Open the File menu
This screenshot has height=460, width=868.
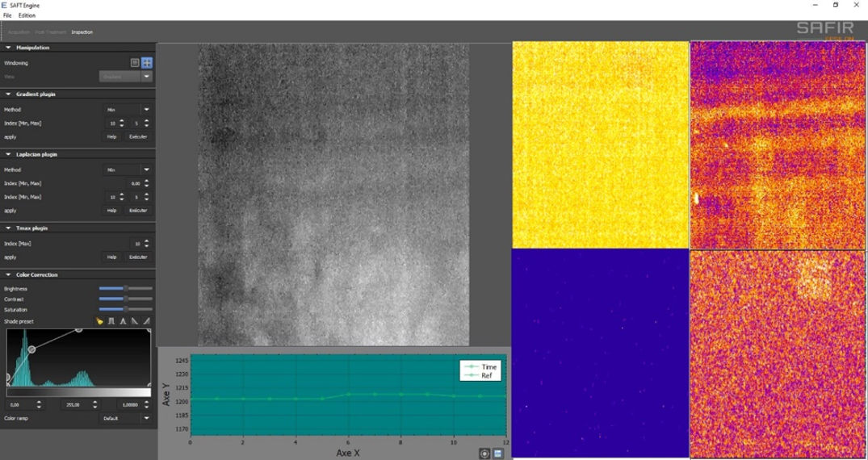coord(7,15)
